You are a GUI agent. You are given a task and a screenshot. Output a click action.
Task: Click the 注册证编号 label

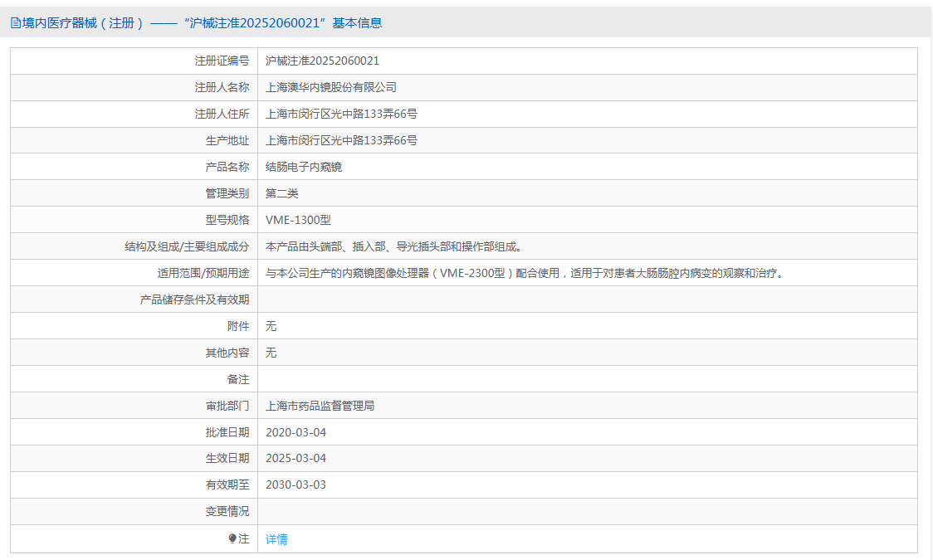pyautogui.click(x=222, y=61)
